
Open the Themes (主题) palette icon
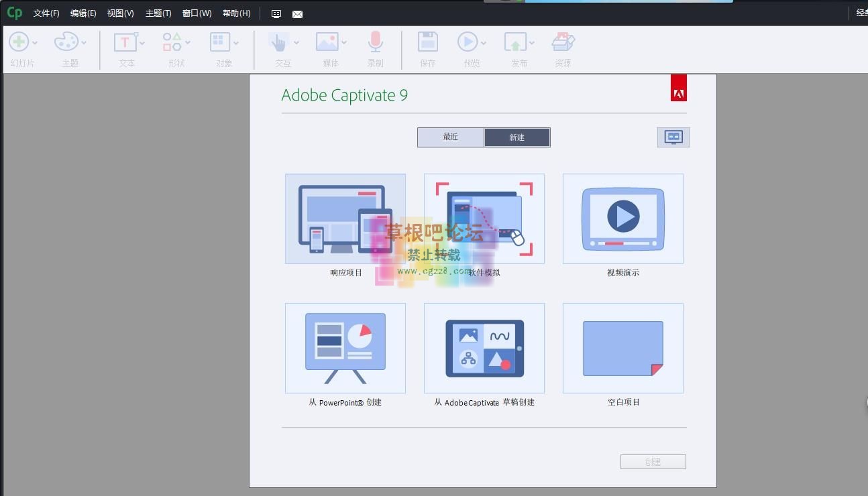point(66,42)
